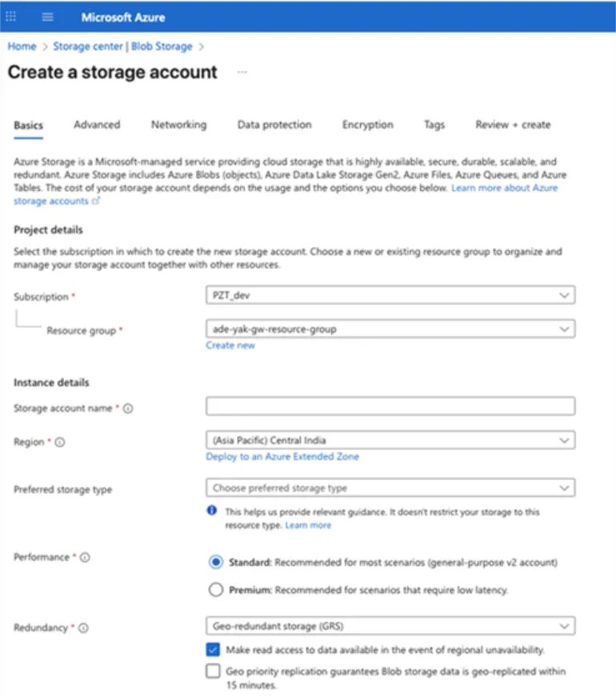The image size is (616, 697).
Task: Open the Region dropdown Central India
Action: click(x=390, y=440)
